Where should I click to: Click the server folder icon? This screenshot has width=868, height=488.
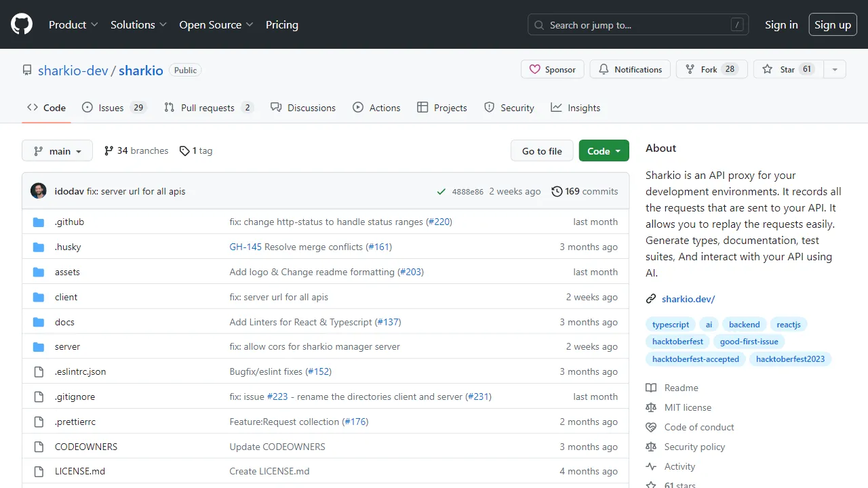tap(39, 346)
